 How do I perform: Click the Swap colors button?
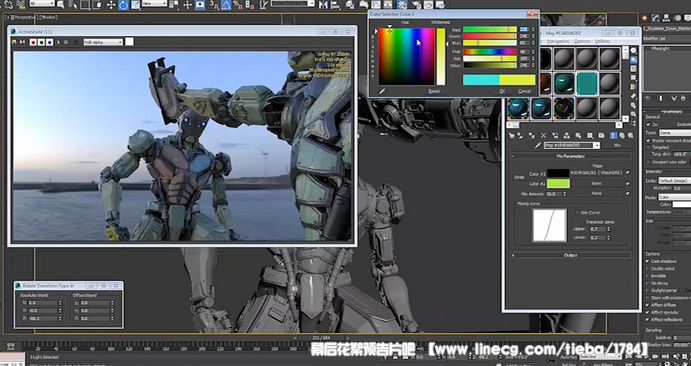pyautogui.click(x=519, y=177)
